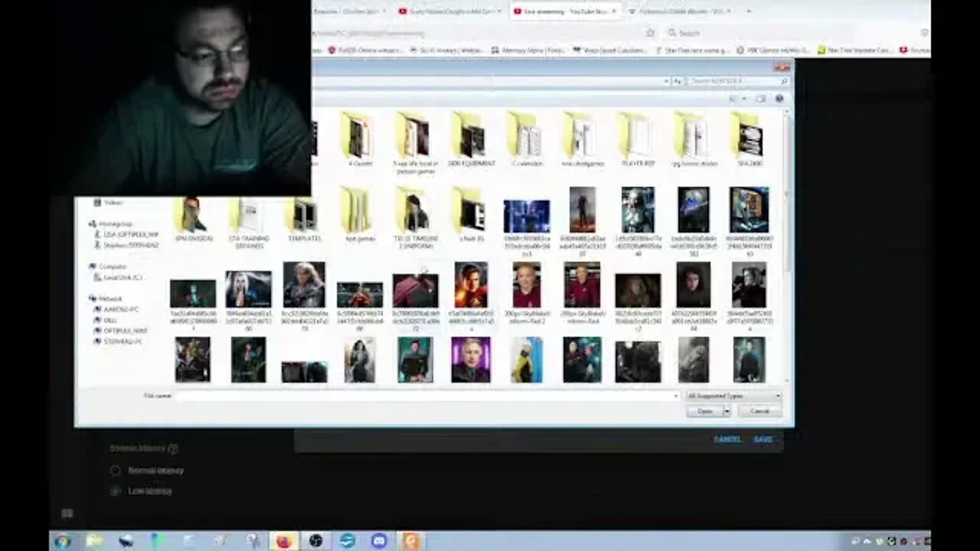Open the 'SFA 2400' folder
The width and height of the screenshot is (980, 551).
(x=749, y=140)
